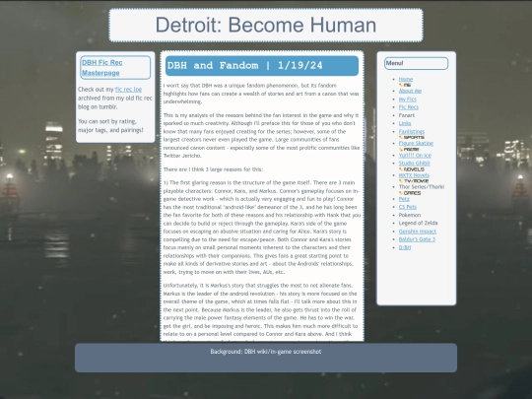This screenshot has width=532, height=399.
Task: Go to the About Me page
Action: [x=410, y=91]
